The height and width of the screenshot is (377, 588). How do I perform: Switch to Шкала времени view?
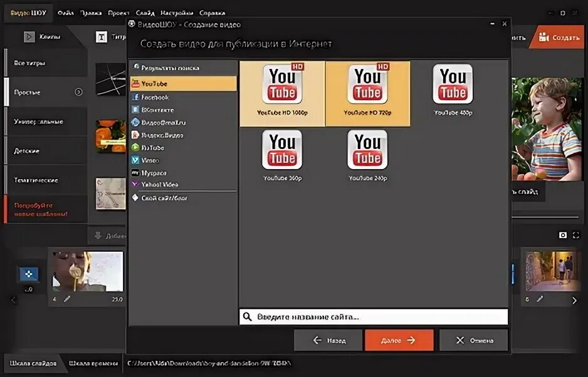[x=93, y=363]
